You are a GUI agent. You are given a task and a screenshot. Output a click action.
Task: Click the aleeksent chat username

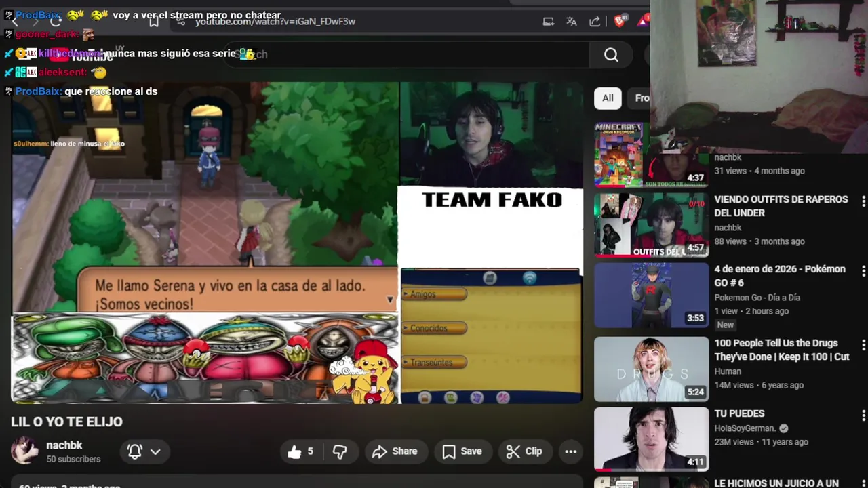tap(62, 72)
